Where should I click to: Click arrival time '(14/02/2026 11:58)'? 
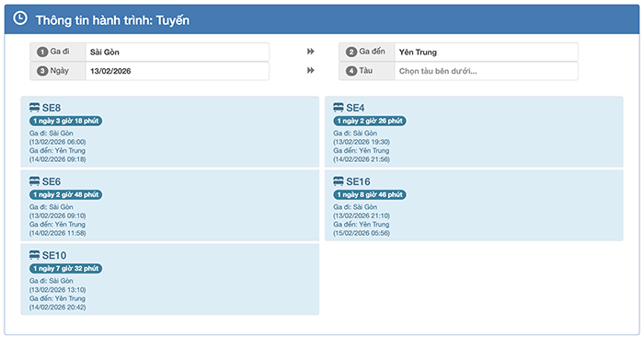(57, 233)
